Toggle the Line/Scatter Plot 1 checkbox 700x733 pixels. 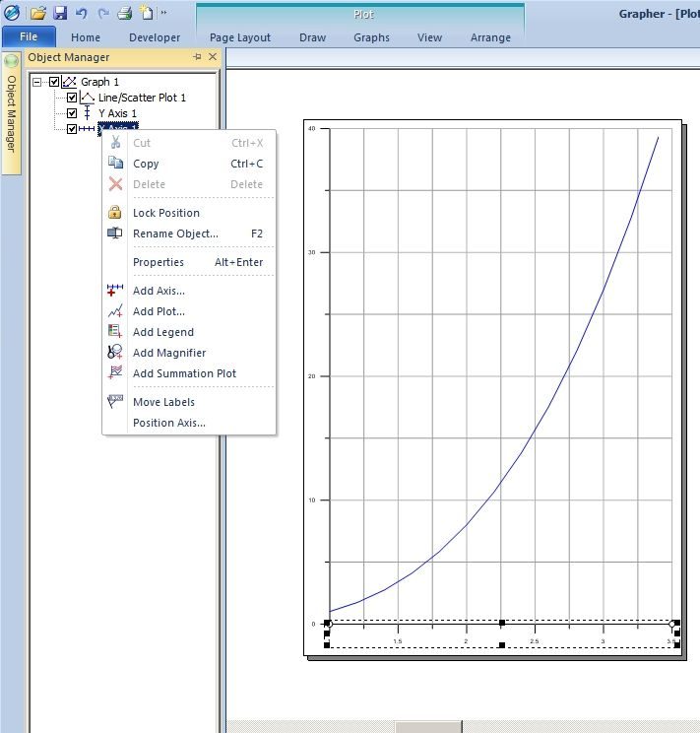point(72,98)
